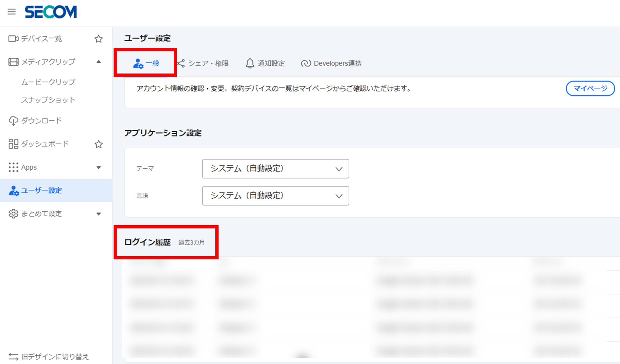Click the ログイン履歴 heading
The height and width of the screenshot is (364, 620).
click(148, 242)
